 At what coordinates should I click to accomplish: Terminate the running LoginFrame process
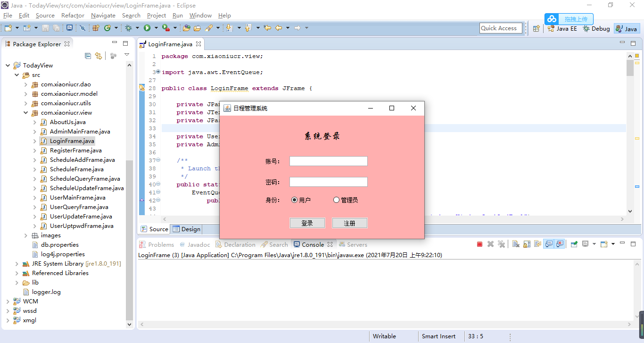(x=479, y=244)
